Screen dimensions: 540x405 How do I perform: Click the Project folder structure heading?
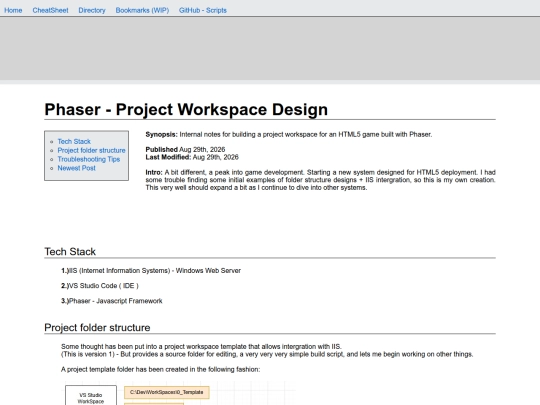tap(97, 328)
